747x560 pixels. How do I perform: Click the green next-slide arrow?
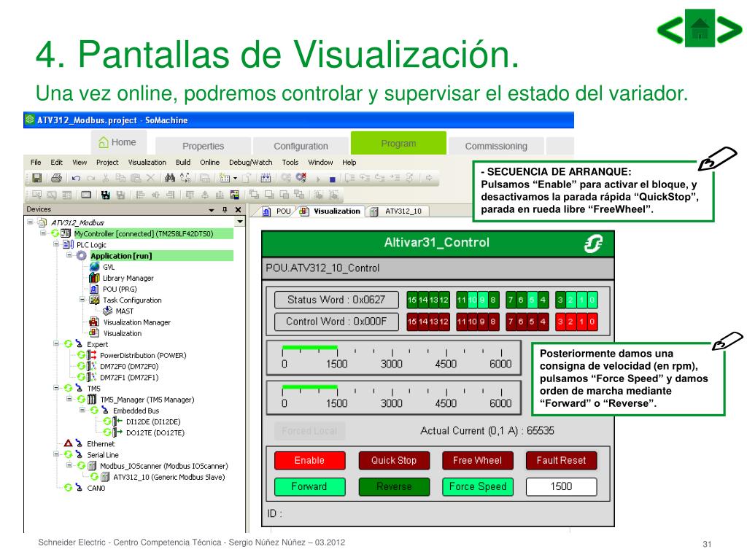point(729,29)
